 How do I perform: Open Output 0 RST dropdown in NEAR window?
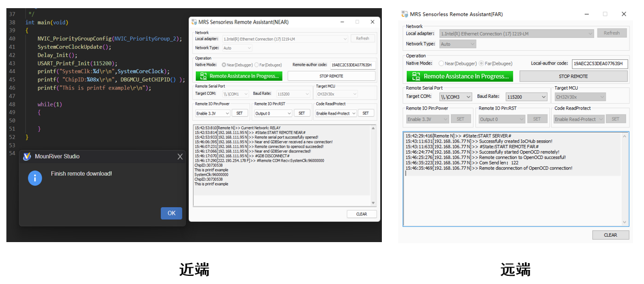273,113
